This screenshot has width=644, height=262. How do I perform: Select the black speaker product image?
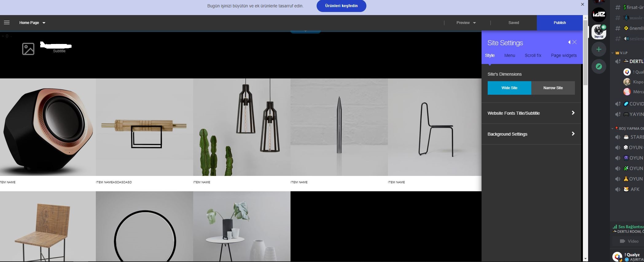[48, 127]
